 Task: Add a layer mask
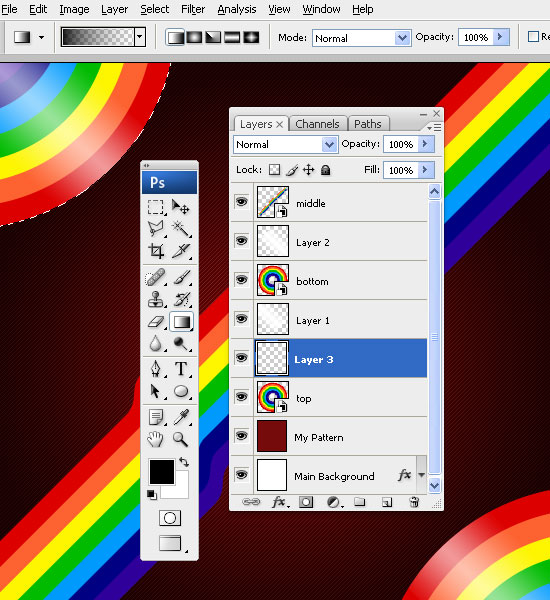pyautogui.click(x=306, y=502)
